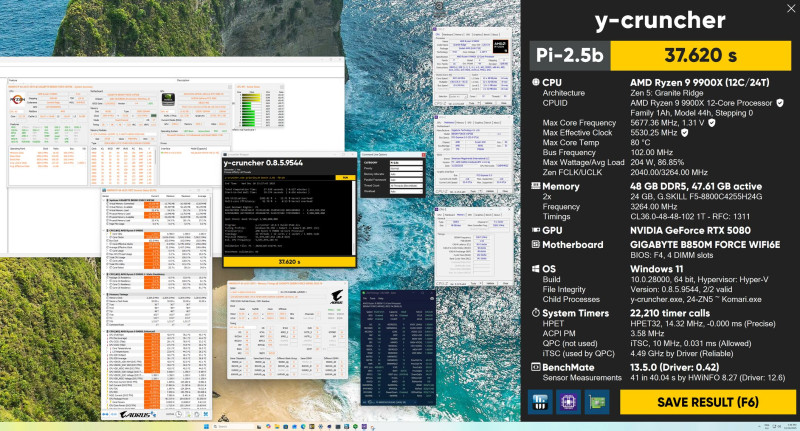Click the purple CPU chip icon in BenchMate panel
Screen dimensions: 800x431
pos(568,402)
